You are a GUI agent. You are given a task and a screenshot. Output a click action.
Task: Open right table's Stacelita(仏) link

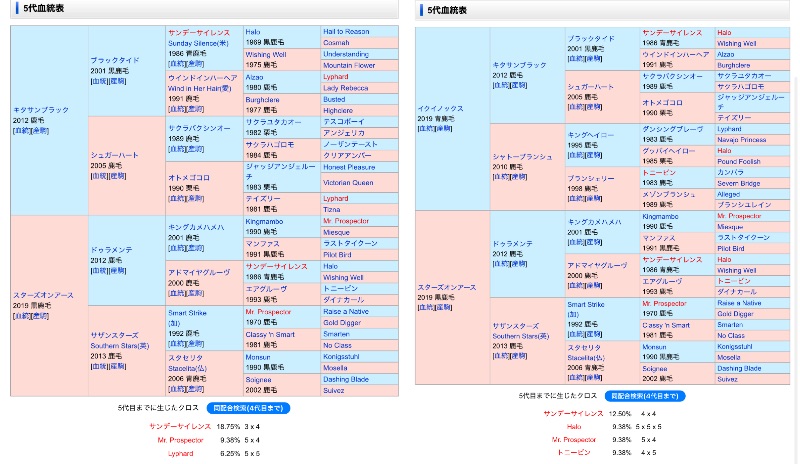(x=585, y=358)
